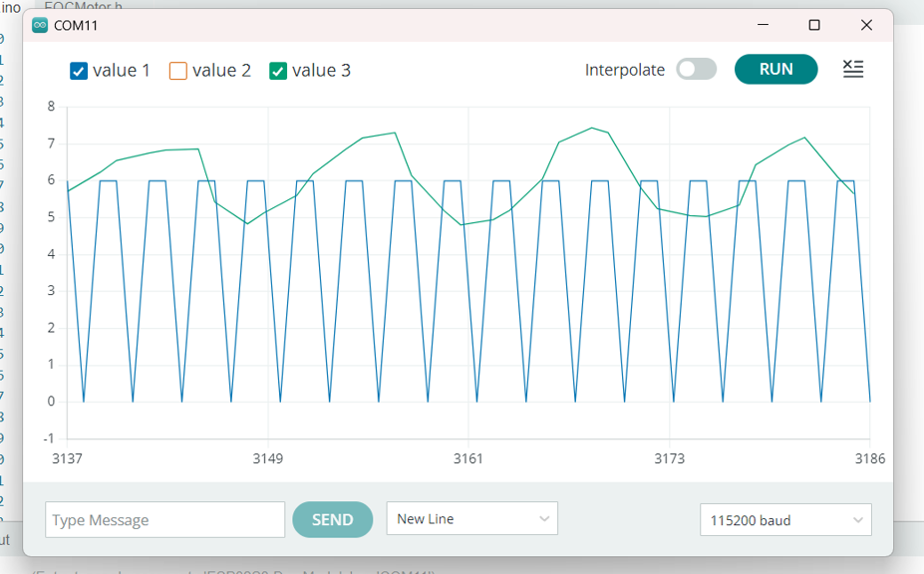
Task: Uncheck the value 1 checkbox
Action: 79,71
